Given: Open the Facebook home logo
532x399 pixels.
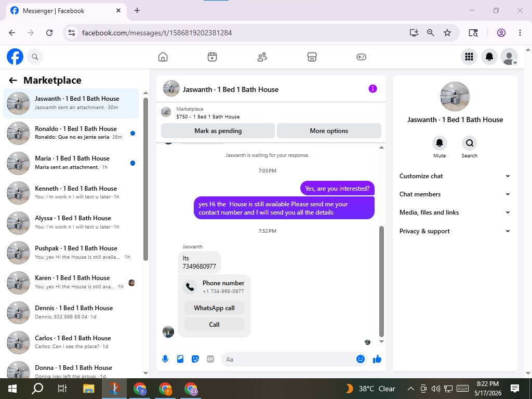Looking at the screenshot, I should coord(15,57).
